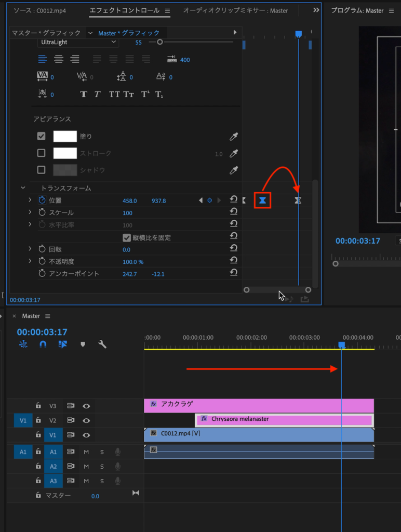Select Chrysaora melanaster clip on V2
Image resolution: width=401 pixels, height=532 pixels.
285,420
